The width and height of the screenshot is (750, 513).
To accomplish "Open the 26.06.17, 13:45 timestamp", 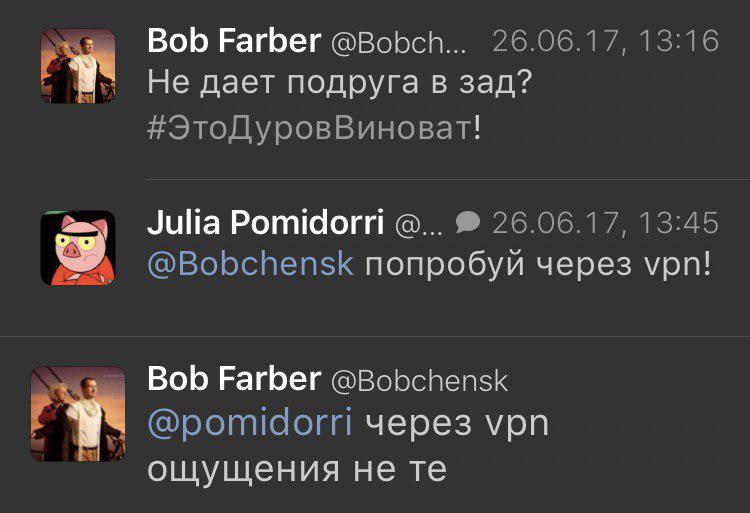I will [x=605, y=223].
